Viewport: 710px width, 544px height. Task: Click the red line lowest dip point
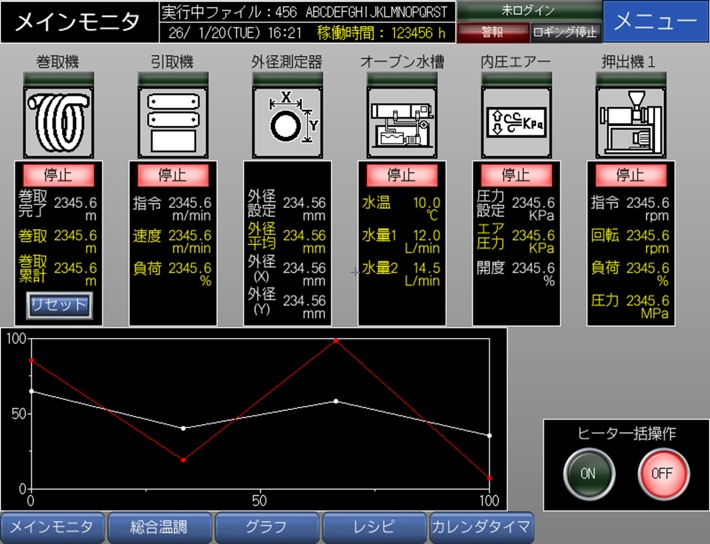[489, 478]
